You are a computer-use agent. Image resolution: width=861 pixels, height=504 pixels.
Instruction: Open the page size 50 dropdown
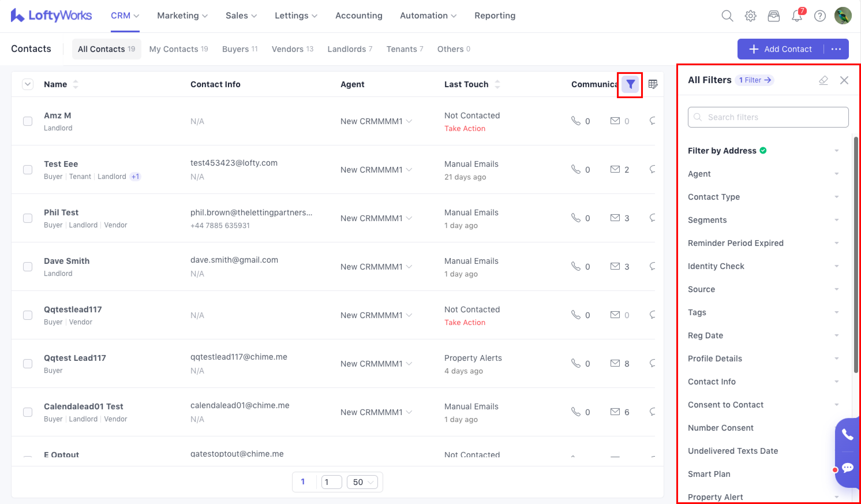362,482
